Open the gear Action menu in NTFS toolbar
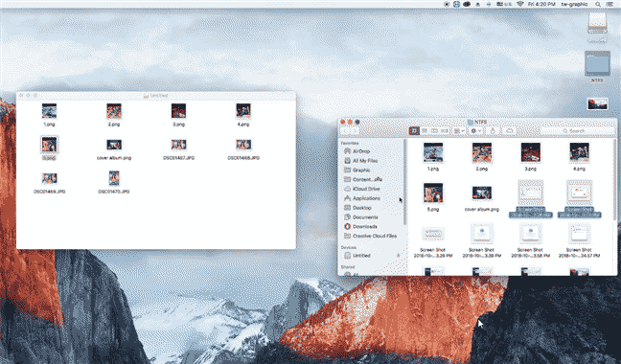This screenshot has height=364, width=621. [x=475, y=130]
